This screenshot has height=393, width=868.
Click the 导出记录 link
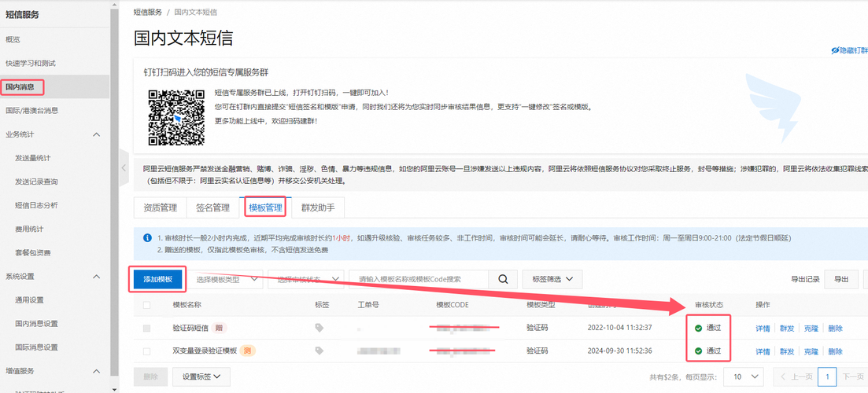coord(806,280)
